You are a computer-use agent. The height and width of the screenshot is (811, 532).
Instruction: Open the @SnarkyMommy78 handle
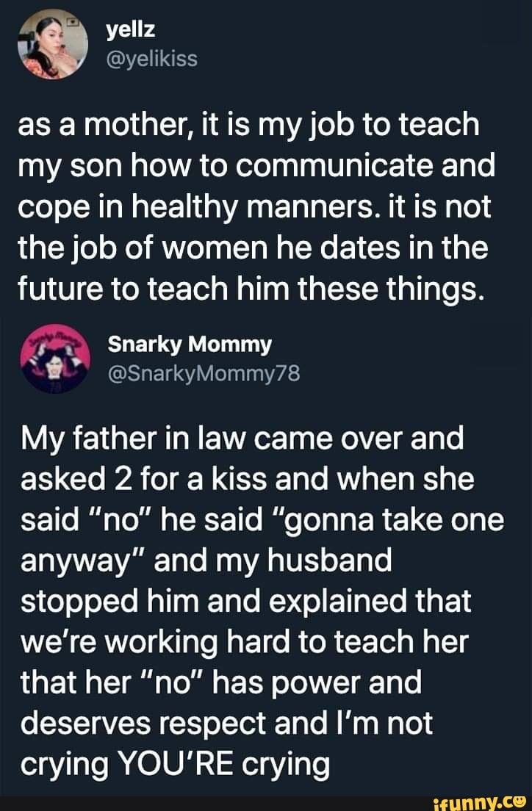[204, 375]
